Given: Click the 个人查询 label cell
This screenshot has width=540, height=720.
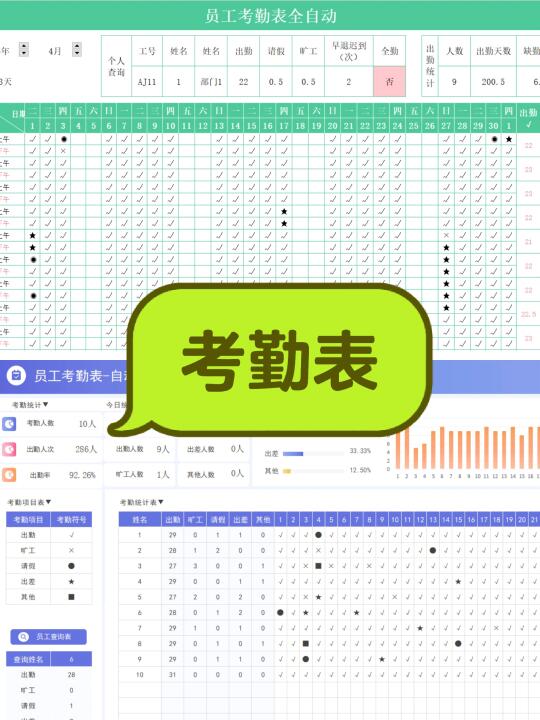Looking at the screenshot, I should [x=117, y=66].
